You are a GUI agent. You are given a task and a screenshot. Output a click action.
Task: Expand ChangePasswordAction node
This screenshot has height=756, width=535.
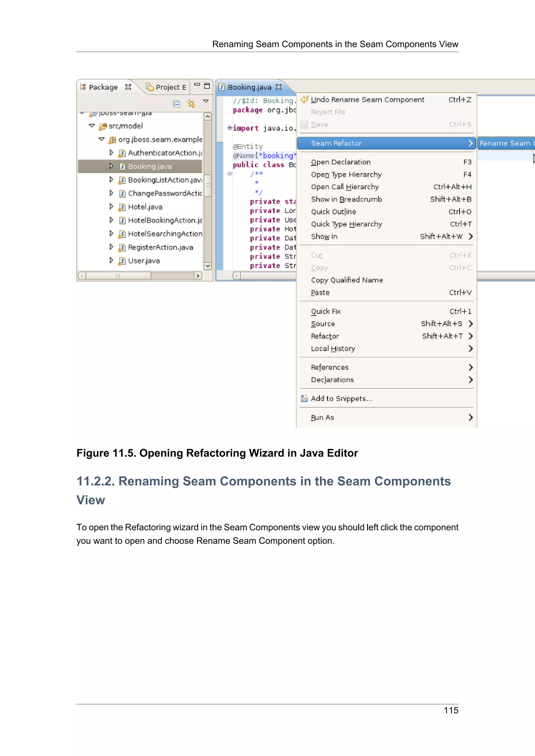(x=111, y=193)
